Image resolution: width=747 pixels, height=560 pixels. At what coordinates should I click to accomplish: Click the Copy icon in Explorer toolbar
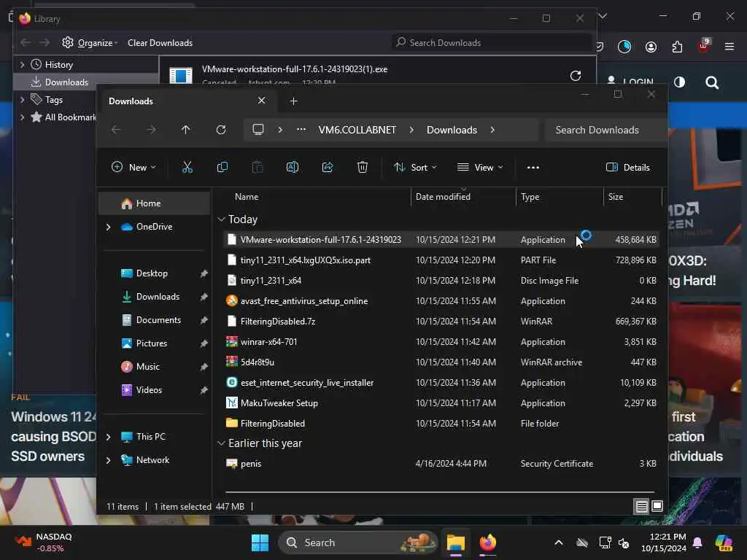click(x=222, y=167)
